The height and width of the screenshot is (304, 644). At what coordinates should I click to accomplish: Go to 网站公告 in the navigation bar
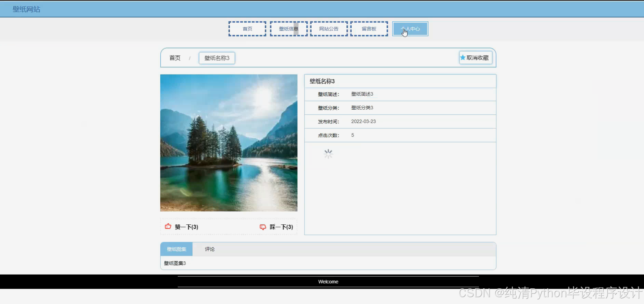tap(329, 29)
